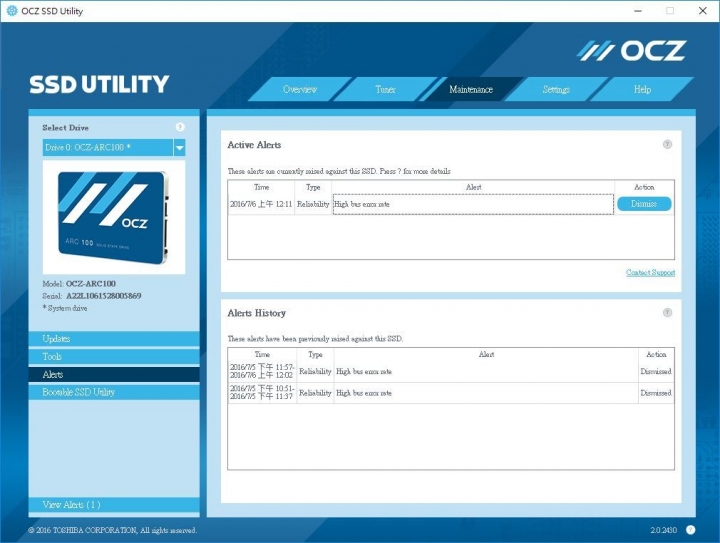
Task: Open the Overview tab
Action: coord(300,89)
